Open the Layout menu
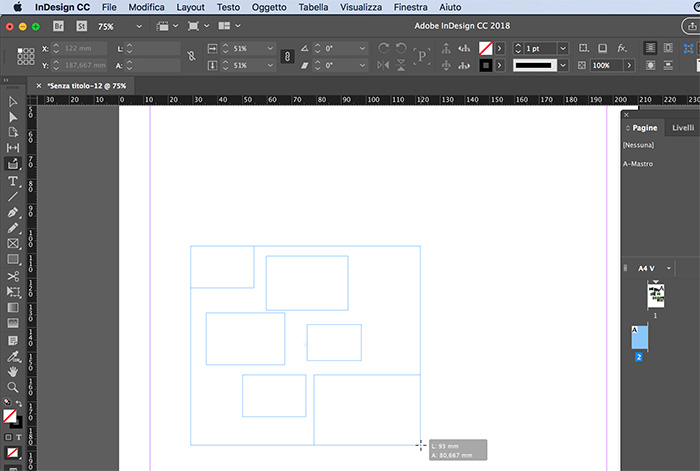 coord(190,7)
